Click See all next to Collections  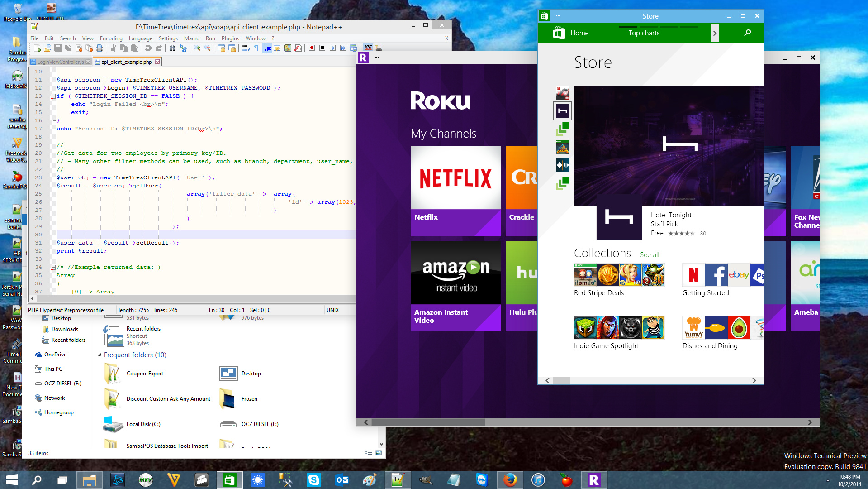(x=650, y=254)
